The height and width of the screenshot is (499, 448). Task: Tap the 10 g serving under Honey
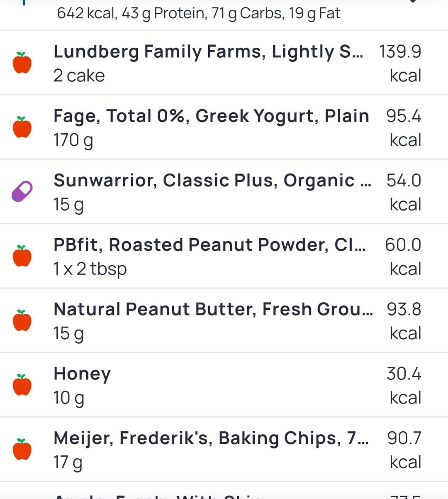(68, 398)
